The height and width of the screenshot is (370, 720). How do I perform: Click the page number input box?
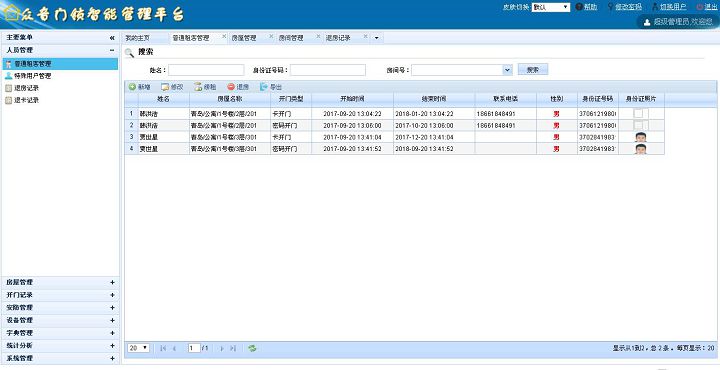(194, 348)
